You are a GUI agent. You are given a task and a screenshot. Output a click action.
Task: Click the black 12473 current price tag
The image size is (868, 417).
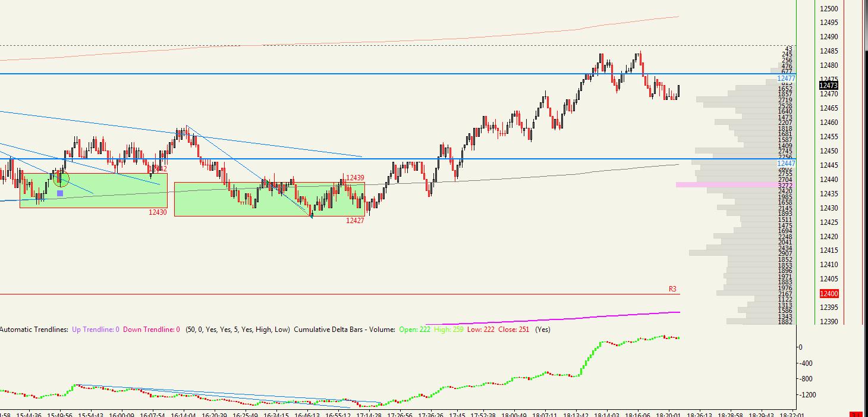click(x=828, y=86)
